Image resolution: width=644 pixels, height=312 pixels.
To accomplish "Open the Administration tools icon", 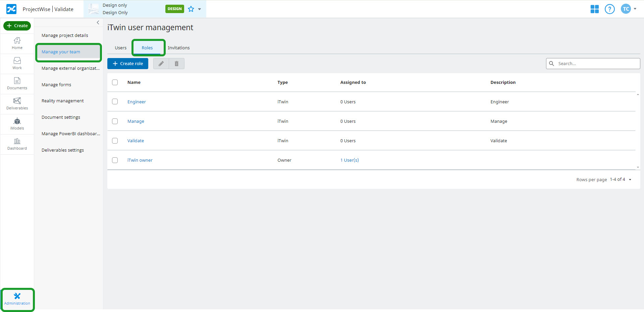I will coord(17,299).
